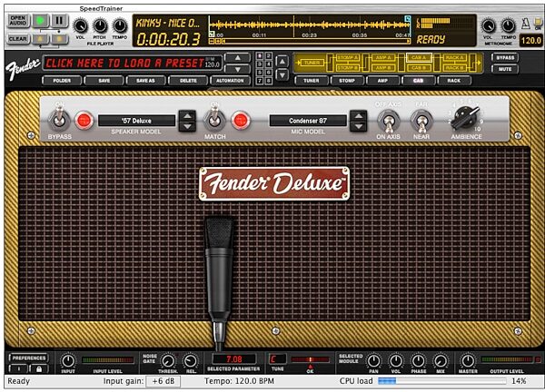The height and width of the screenshot is (392, 545).
Task: Set loop end marker B button
Action: [60, 38]
